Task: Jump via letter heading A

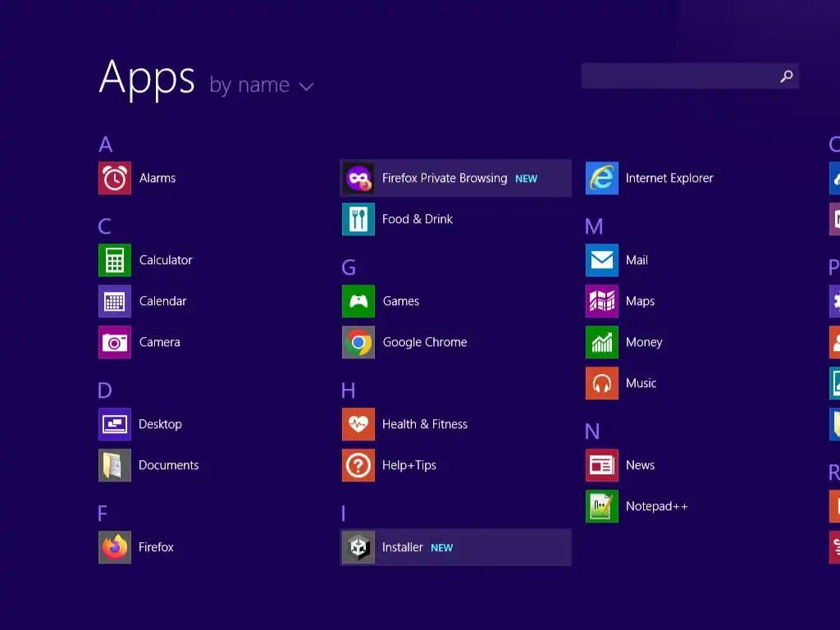Action: 106,144
